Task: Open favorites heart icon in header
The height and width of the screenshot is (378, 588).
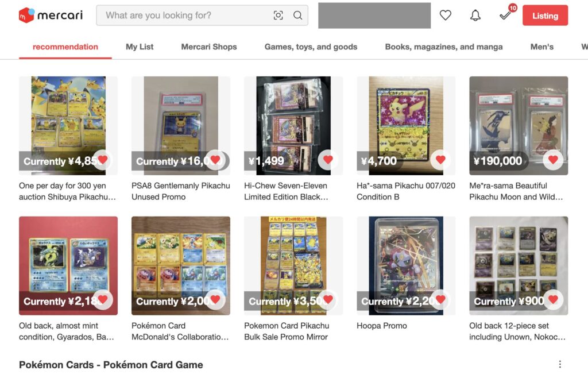Action: click(x=445, y=16)
